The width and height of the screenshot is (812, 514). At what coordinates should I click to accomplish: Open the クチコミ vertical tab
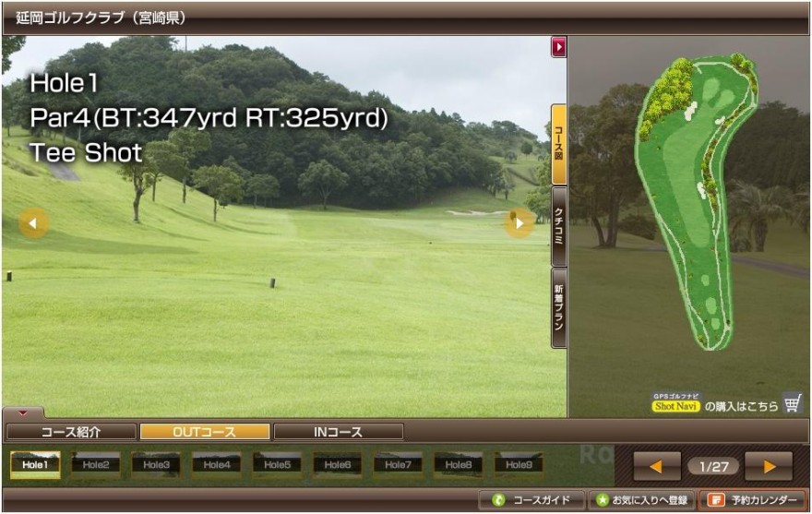559,225
